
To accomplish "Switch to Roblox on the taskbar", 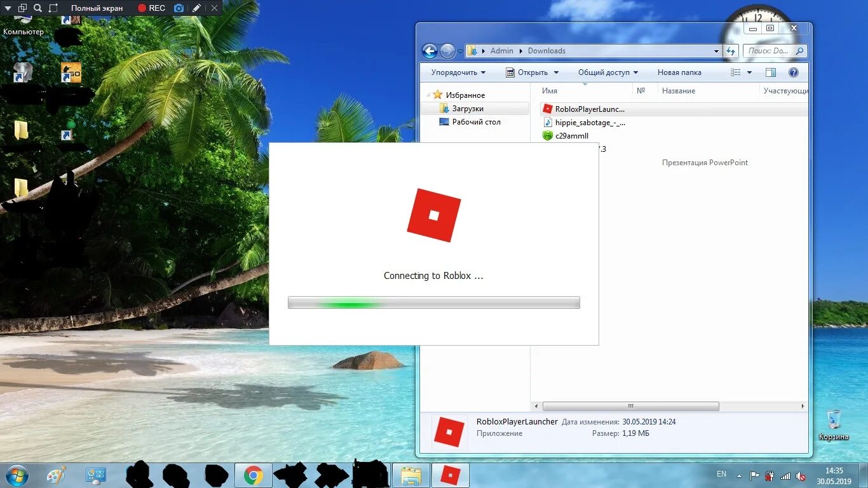I will click(451, 475).
